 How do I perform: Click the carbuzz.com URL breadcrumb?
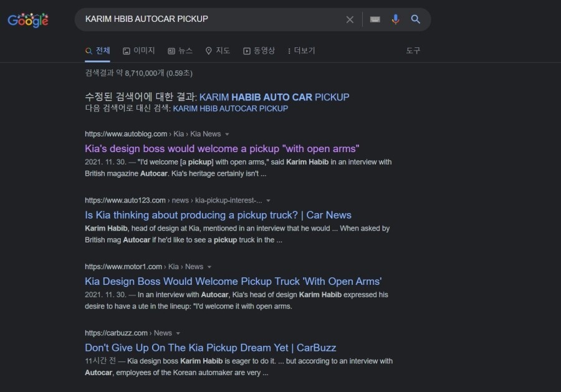(x=128, y=333)
